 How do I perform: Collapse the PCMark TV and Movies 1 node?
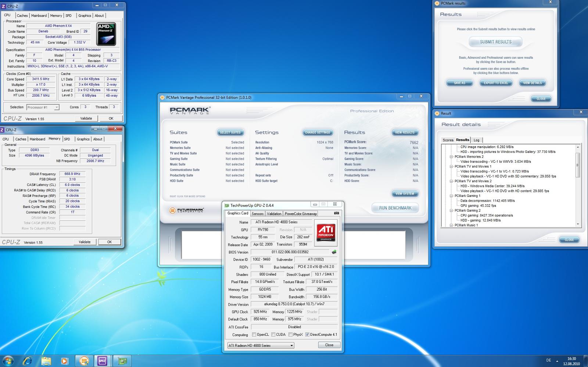click(x=451, y=166)
